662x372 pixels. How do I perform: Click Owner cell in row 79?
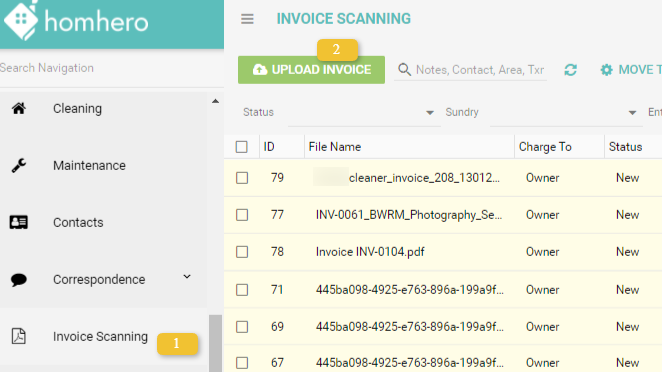[x=543, y=178]
